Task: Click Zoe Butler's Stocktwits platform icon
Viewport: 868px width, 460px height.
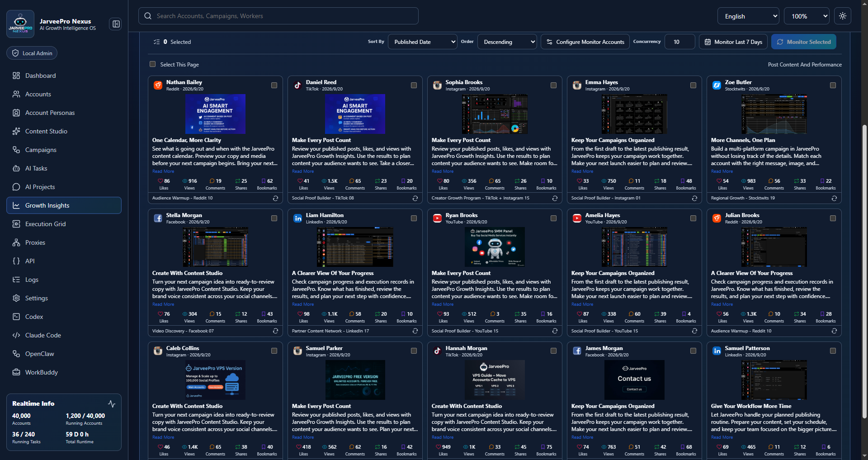Action: (x=717, y=85)
